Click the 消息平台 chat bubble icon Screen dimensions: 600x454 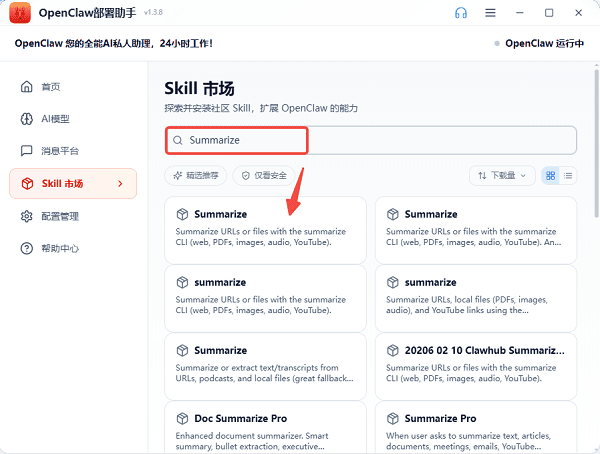(x=26, y=151)
